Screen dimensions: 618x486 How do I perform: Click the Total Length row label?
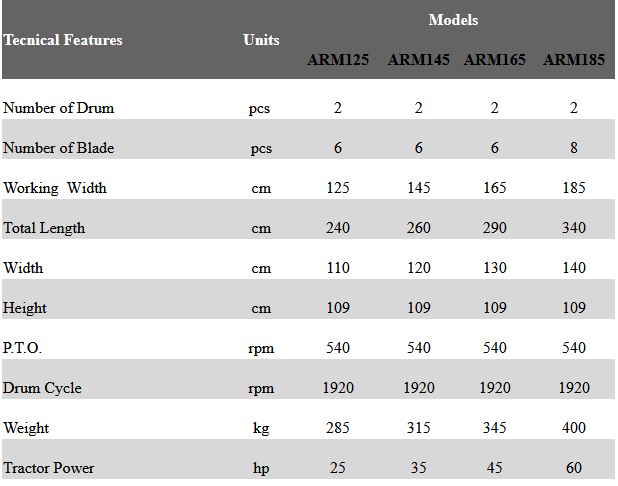click(x=44, y=228)
